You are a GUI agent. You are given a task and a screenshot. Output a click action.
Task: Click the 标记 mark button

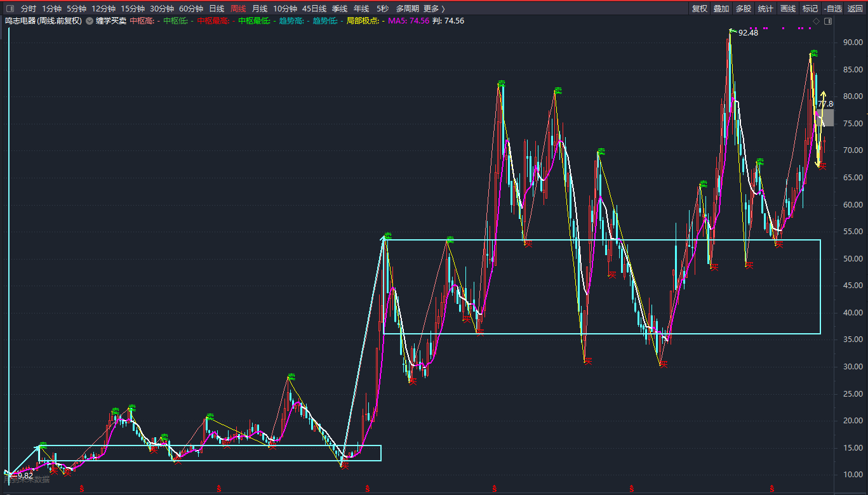[810, 9]
